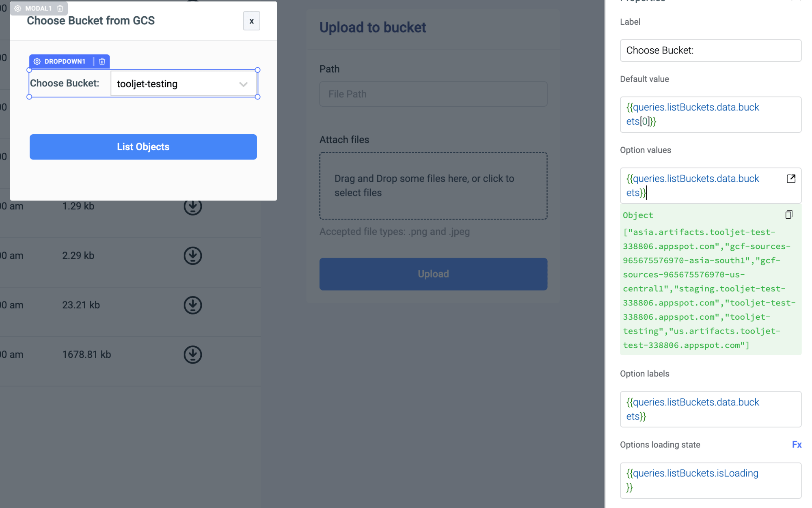
Task: Click the File Path input field
Action: (433, 94)
